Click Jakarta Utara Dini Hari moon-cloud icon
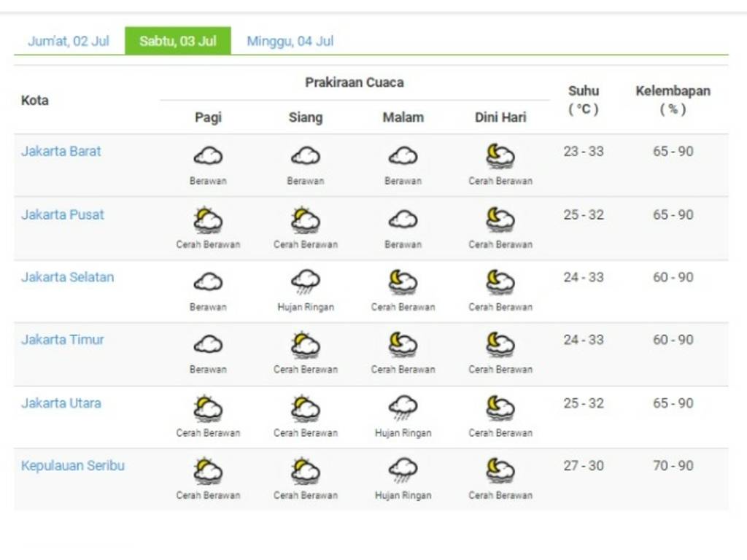747x560 pixels. [500, 408]
